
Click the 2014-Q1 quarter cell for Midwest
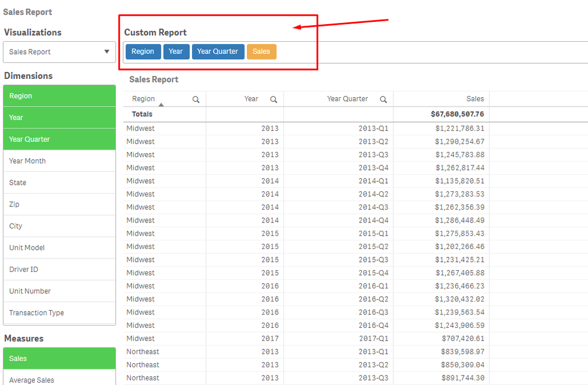374,181
